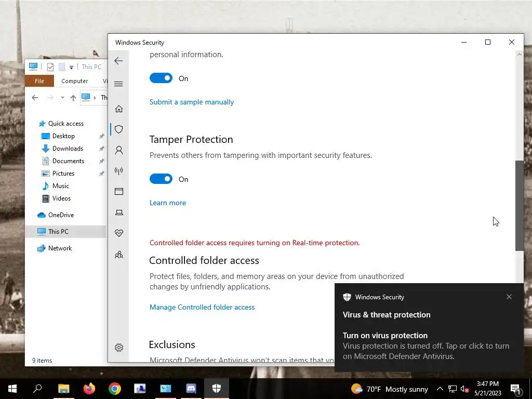
Task: Go up one level in File Explorer
Action: point(73,98)
